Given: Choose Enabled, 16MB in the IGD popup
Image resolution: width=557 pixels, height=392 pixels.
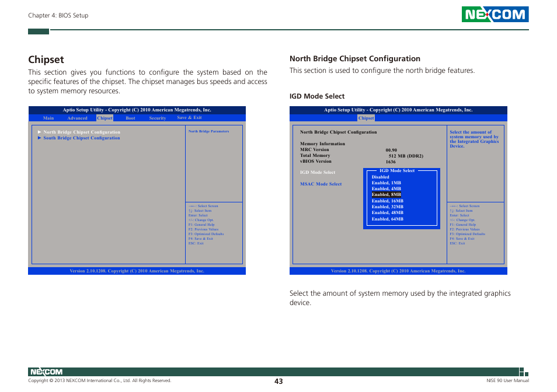Looking at the screenshot, I should click(x=388, y=201).
